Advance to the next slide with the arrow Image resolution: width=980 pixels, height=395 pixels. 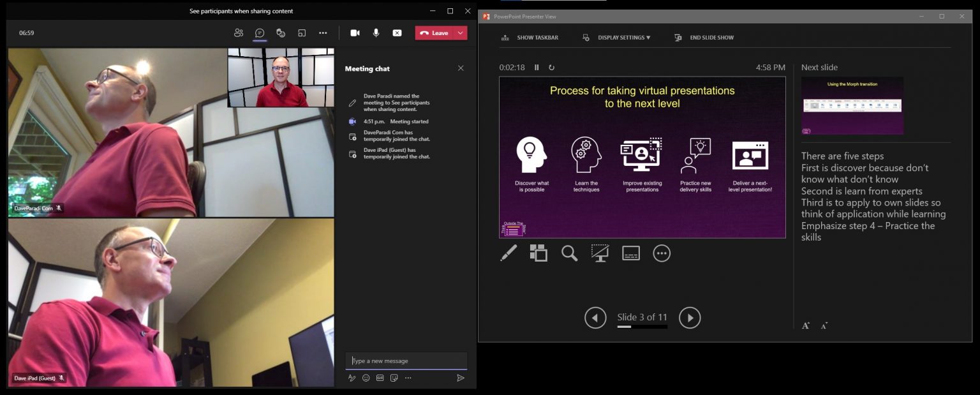[689, 317]
